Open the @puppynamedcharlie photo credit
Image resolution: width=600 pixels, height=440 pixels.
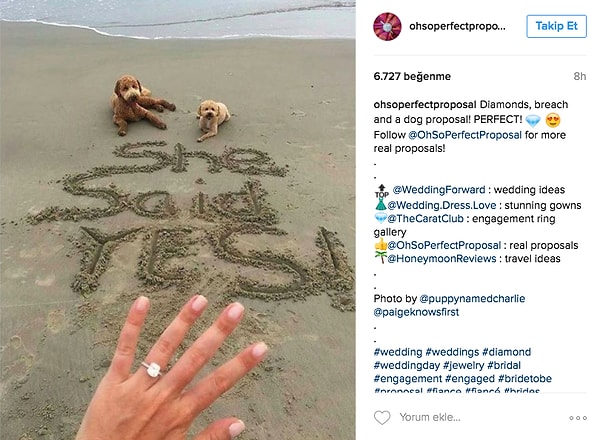pyautogui.click(x=472, y=298)
